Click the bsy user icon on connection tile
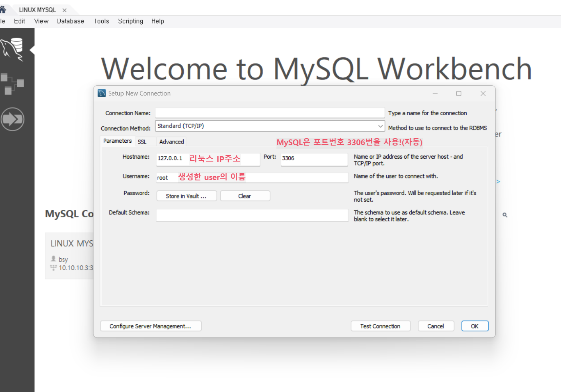This screenshot has height=392, width=561. [x=53, y=259]
